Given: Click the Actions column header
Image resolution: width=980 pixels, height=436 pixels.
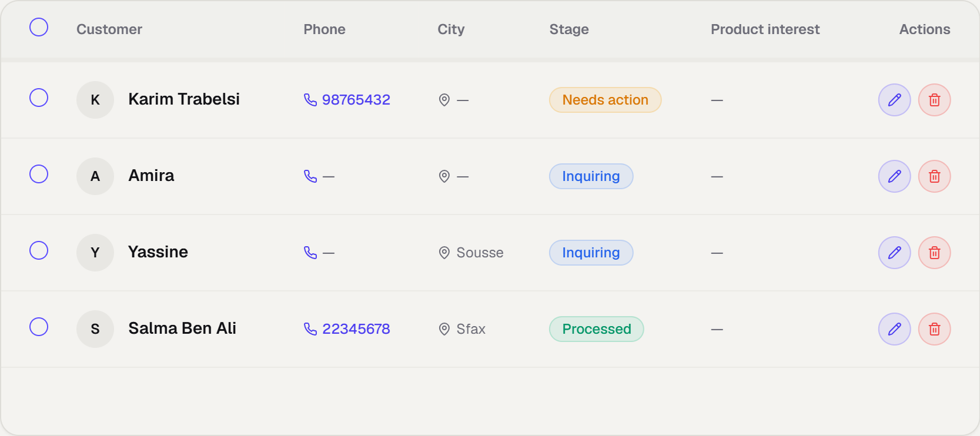Looking at the screenshot, I should pos(925,29).
